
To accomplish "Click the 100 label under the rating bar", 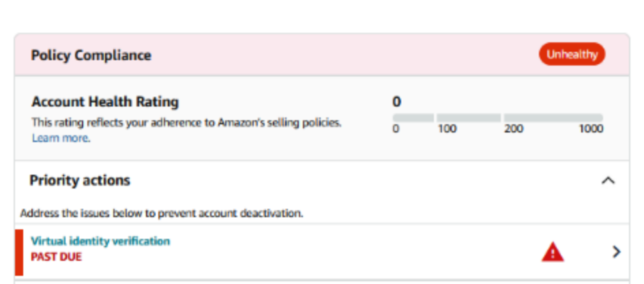I will (446, 129).
